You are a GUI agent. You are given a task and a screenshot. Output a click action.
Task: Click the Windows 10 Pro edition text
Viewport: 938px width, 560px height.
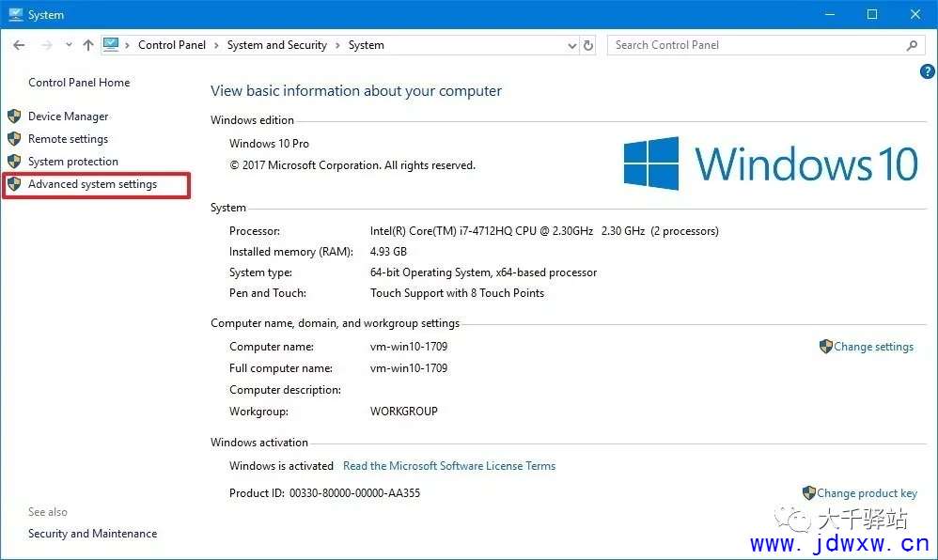pos(269,144)
